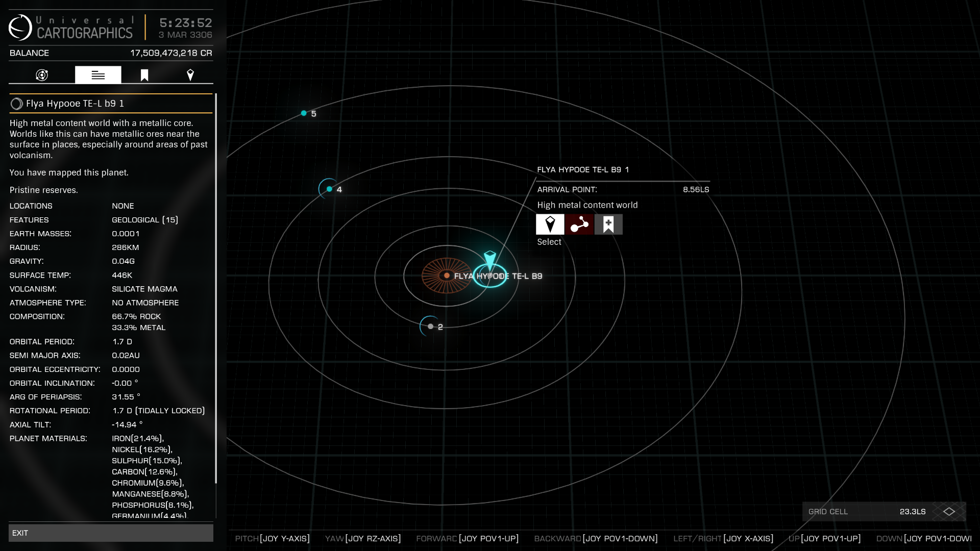Click the EXIT button
Viewport: 980px width, 551px height.
click(111, 533)
